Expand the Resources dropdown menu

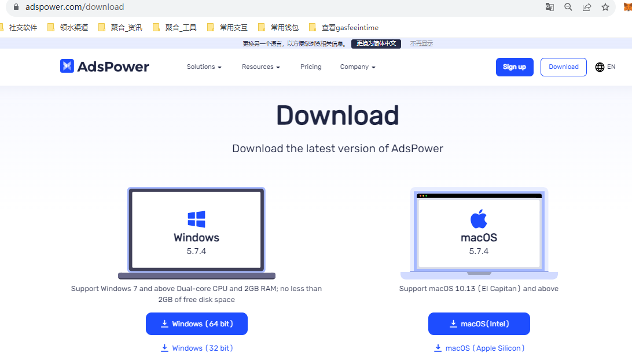[261, 67]
